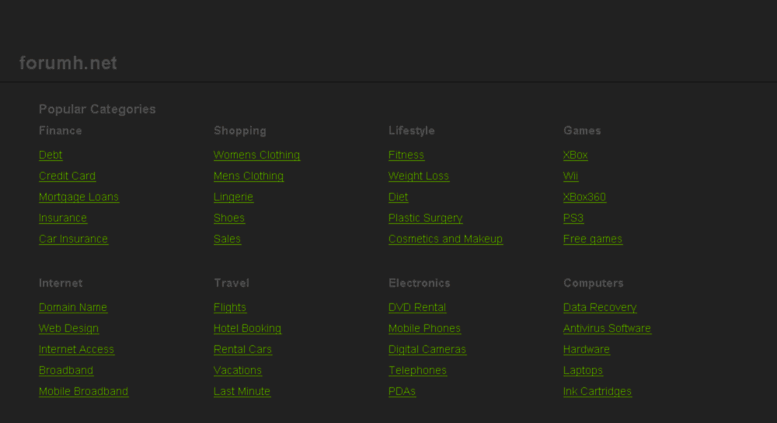Screen dimensions: 777x423
Task: Open the Hotel Booking link
Action: tap(247, 328)
